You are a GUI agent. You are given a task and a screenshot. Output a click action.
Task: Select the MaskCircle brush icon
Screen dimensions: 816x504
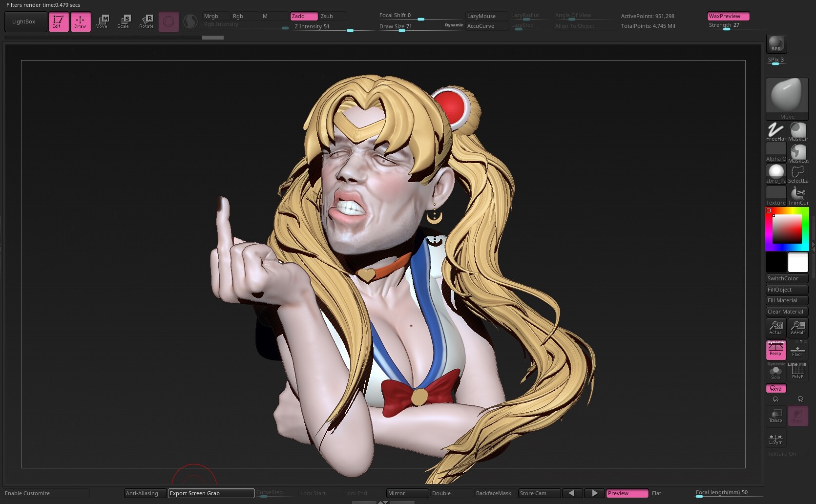coord(798,132)
